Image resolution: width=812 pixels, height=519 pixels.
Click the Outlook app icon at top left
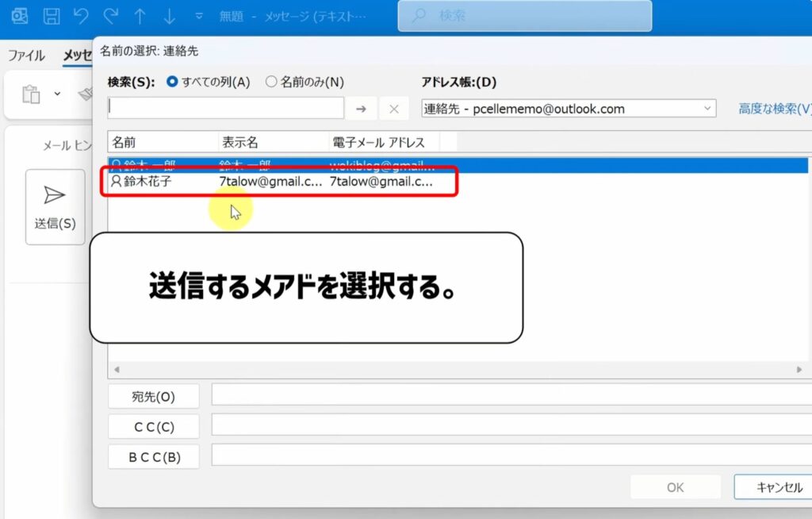coord(21,14)
